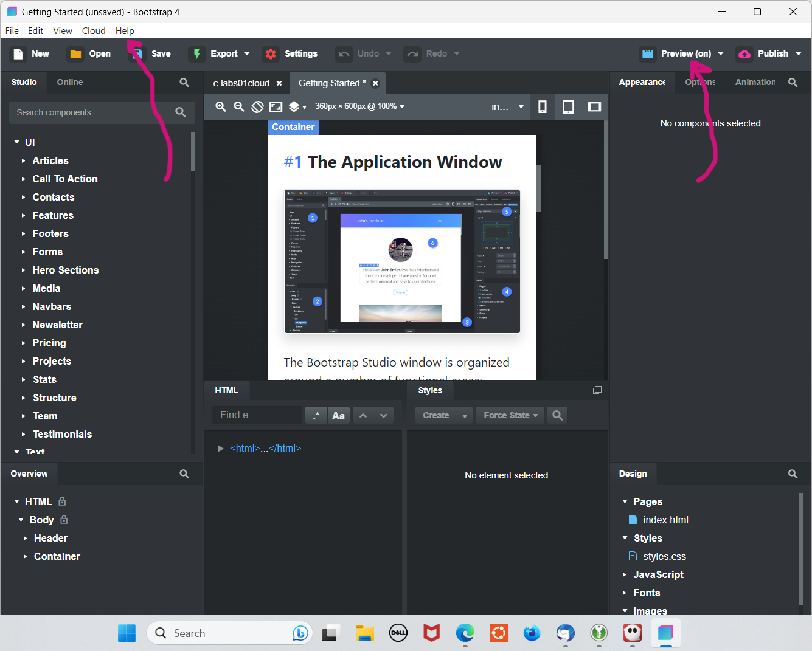The height and width of the screenshot is (651, 812).
Task: Expand the html node in HTML panel
Action: (x=220, y=449)
